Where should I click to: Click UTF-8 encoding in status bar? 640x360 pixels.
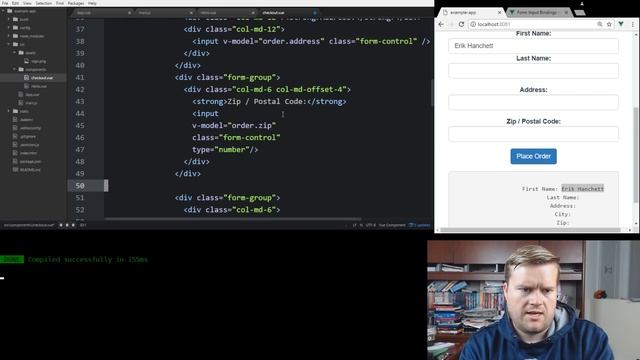coord(371,225)
